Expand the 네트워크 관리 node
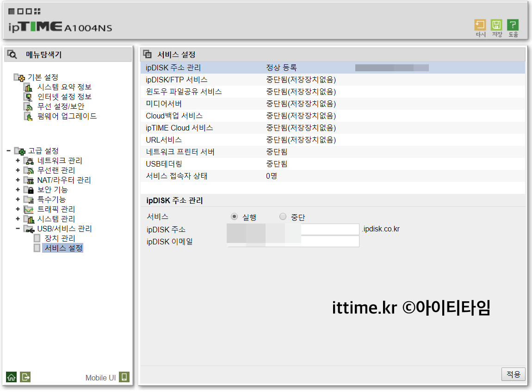Viewport: 532px width, 392px height. pyautogui.click(x=18, y=161)
